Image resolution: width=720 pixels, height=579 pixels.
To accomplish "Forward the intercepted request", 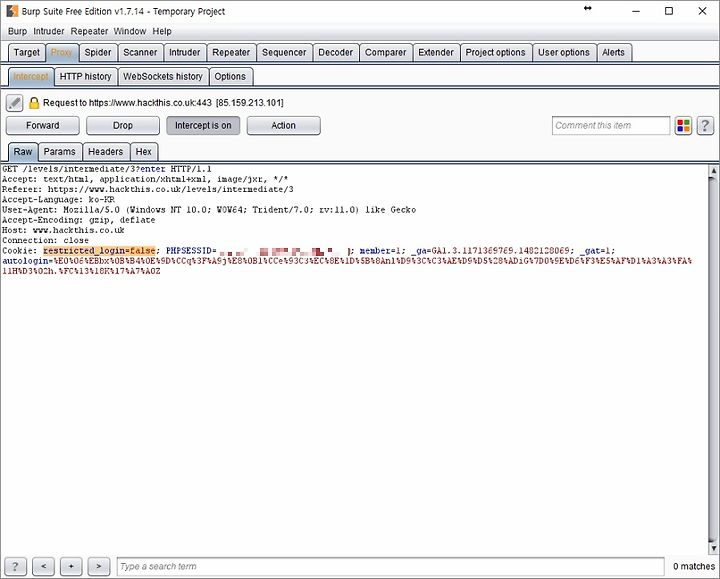I will click(43, 125).
